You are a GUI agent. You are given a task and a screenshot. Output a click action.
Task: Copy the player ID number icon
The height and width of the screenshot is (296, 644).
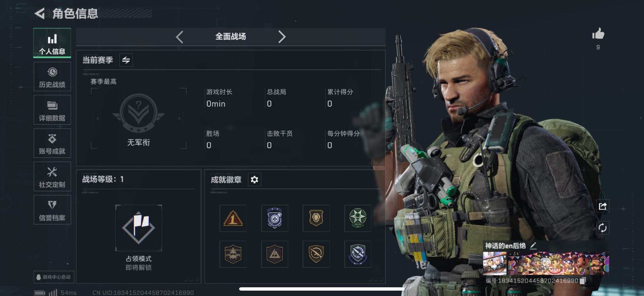click(x=583, y=281)
